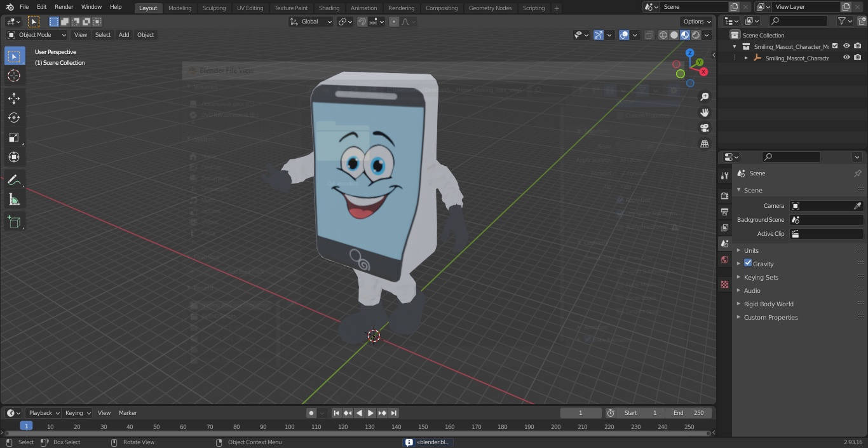The height and width of the screenshot is (448, 868).
Task: Uncheck the Gravity checkbox
Action: 748,263
